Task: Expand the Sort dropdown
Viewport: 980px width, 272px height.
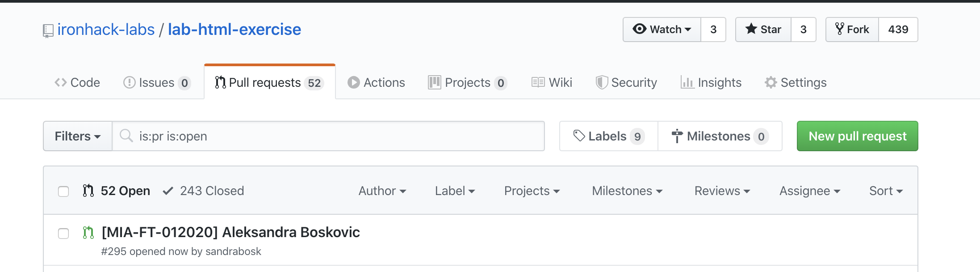Action: tap(886, 191)
